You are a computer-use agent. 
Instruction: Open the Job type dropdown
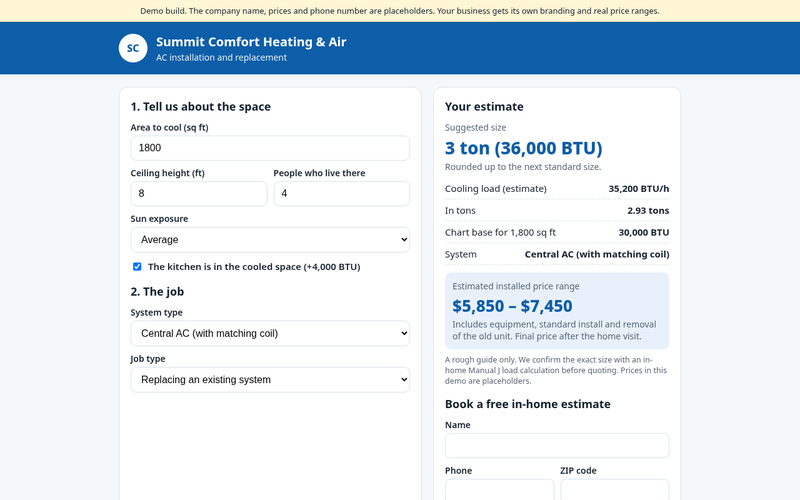[270, 380]
